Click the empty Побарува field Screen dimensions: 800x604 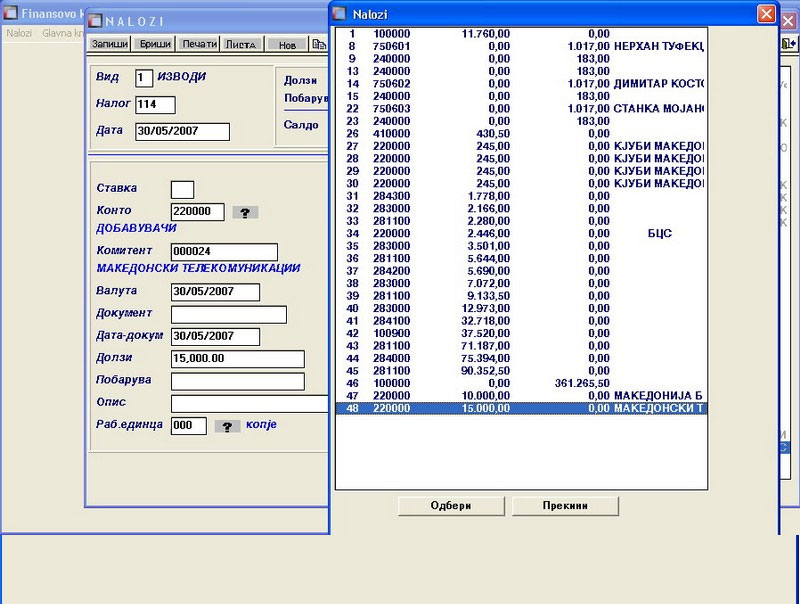click(238, 381)
